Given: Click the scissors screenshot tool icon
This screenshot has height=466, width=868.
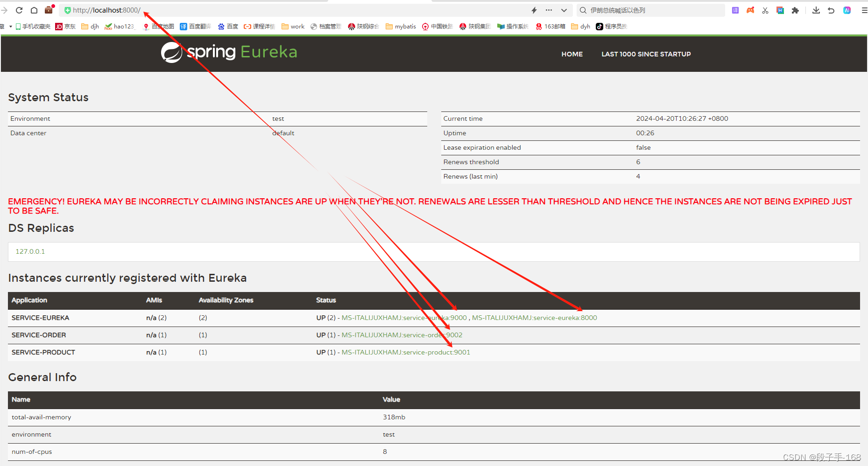Looking at the screenshot, I should pos(765,10).
